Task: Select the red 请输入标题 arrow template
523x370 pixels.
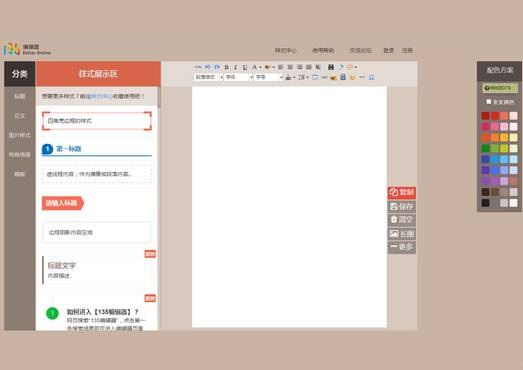Action: [63, 203]
